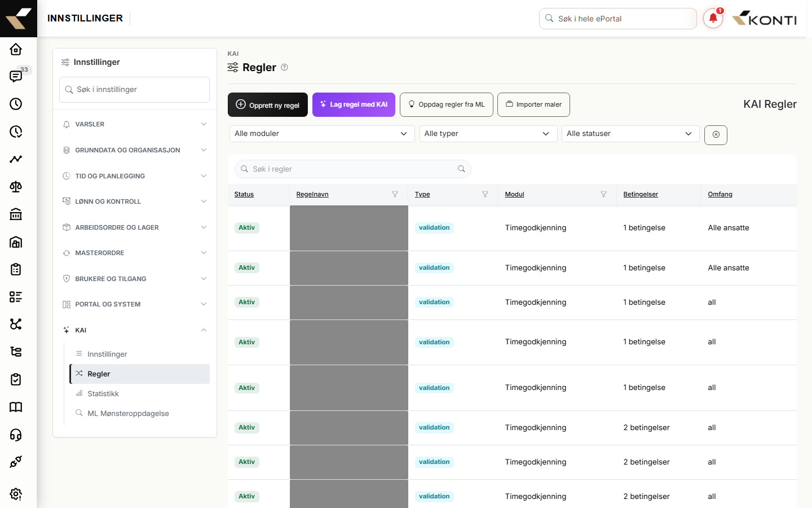Click the hierarchy tree sidebar icon

pos(16,352)
